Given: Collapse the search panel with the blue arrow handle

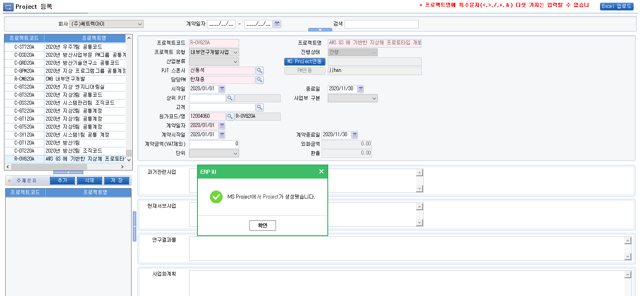Looking at the screenshot, I should click(320, 30).
